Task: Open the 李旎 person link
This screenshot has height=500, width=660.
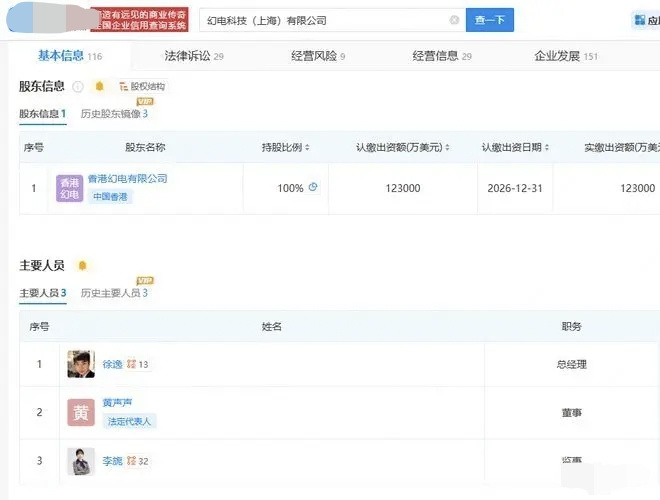Action: (x=112, y=461)
